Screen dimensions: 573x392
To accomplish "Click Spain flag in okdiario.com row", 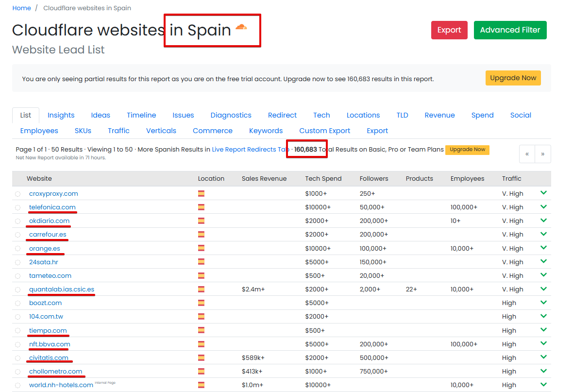I will click(202, 221).
